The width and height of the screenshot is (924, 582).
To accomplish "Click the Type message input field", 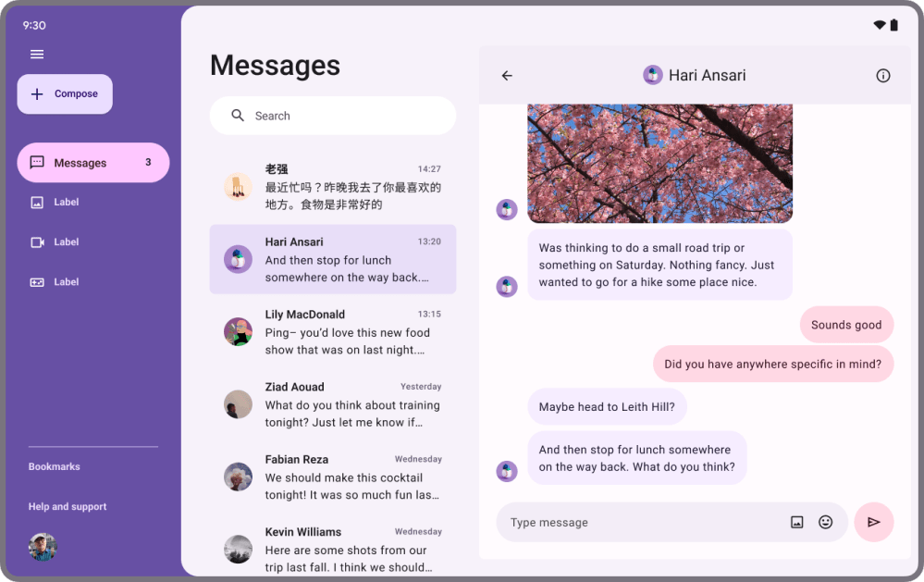I will 638,523.
